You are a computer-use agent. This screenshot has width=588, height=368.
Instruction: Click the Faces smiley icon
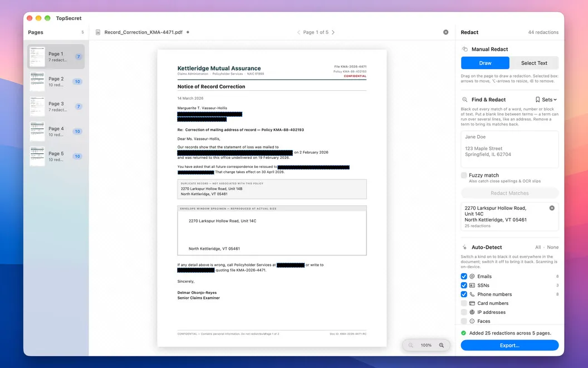472,321
